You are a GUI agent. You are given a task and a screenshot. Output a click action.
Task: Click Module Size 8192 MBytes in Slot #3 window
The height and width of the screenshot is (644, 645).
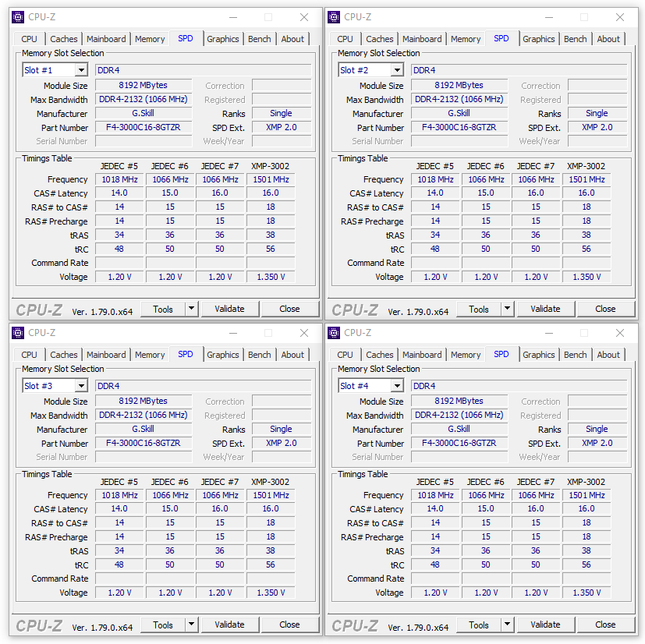[144, 402]
